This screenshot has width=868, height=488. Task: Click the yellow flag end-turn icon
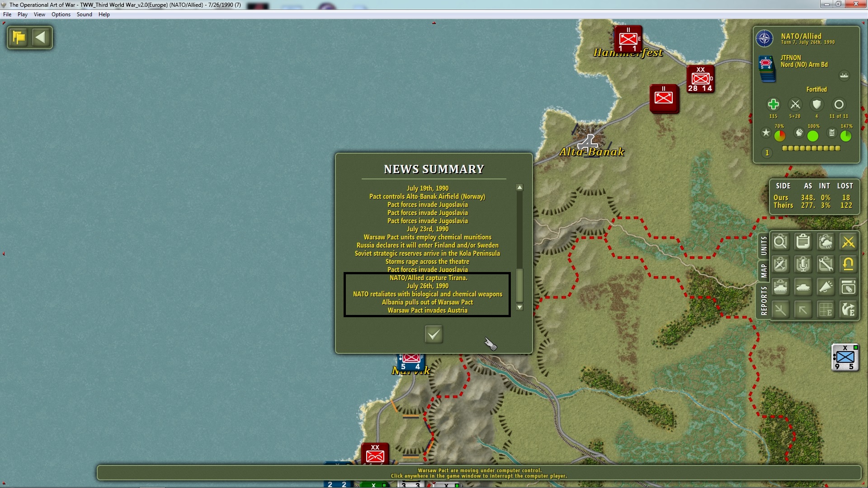point(19,37)
